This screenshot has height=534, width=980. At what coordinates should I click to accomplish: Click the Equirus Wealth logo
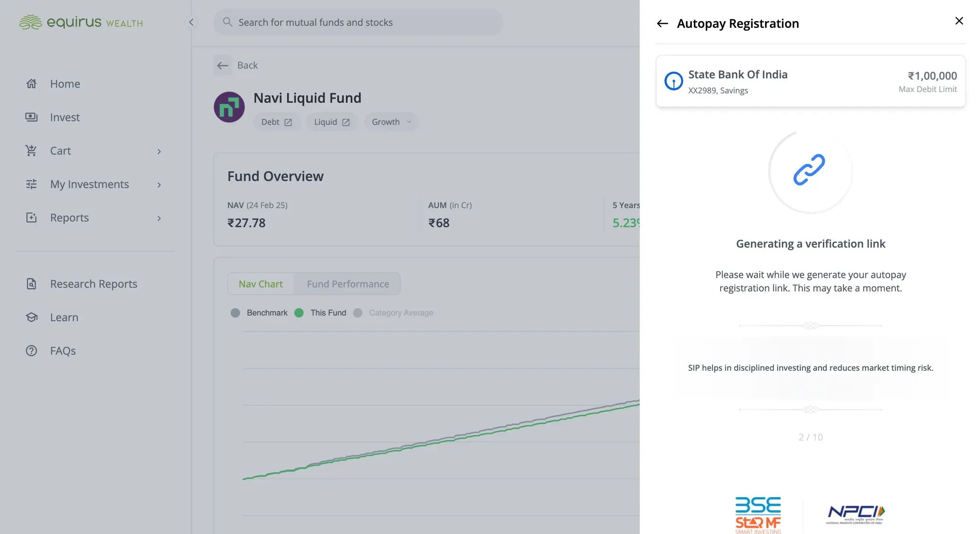tap(81, 22)
